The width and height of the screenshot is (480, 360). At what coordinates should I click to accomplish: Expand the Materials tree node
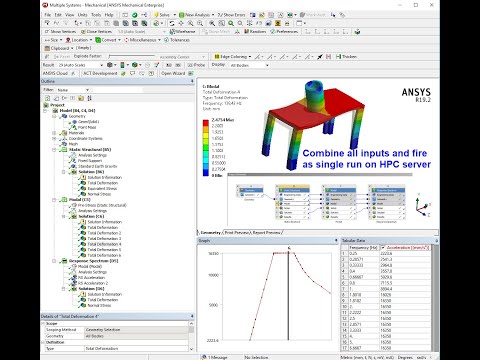coord(54,133)
